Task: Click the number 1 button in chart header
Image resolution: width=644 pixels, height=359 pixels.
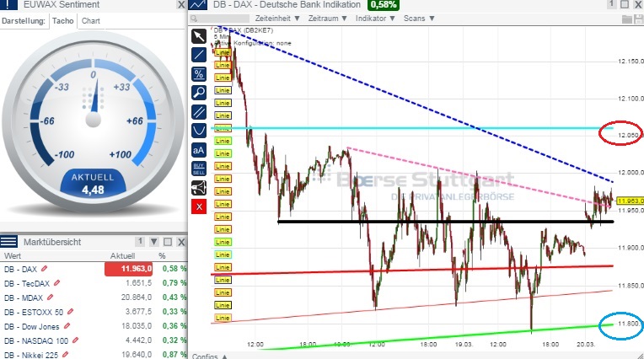Action: (x=612, y=4)
